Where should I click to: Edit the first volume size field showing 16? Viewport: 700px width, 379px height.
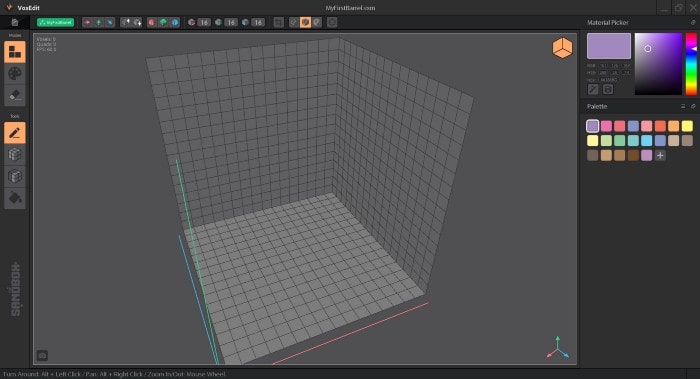pyautogui.click(x=204, y=22)
